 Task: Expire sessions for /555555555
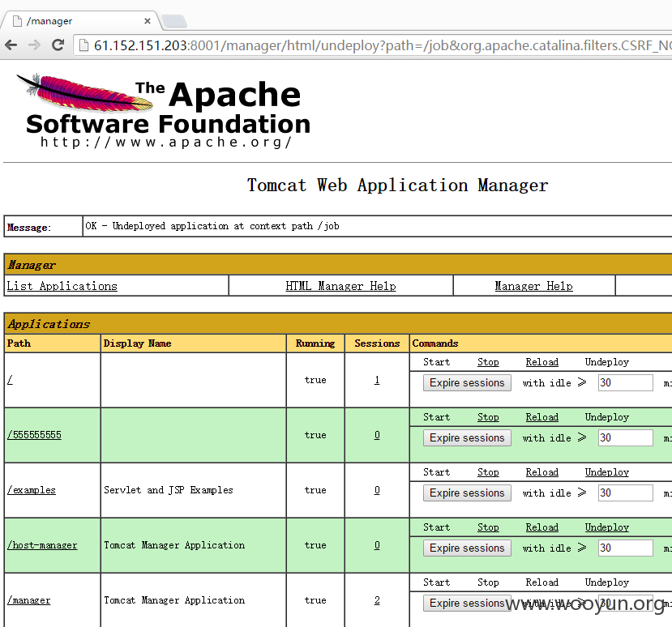coord(467,437)
